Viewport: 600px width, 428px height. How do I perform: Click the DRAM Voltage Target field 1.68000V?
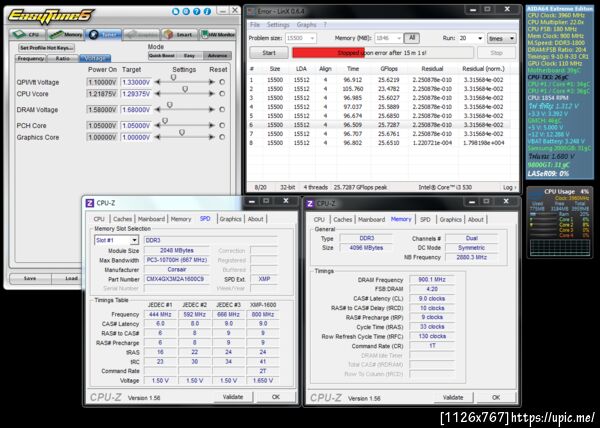pyautogui.click(x=136, y=109)
